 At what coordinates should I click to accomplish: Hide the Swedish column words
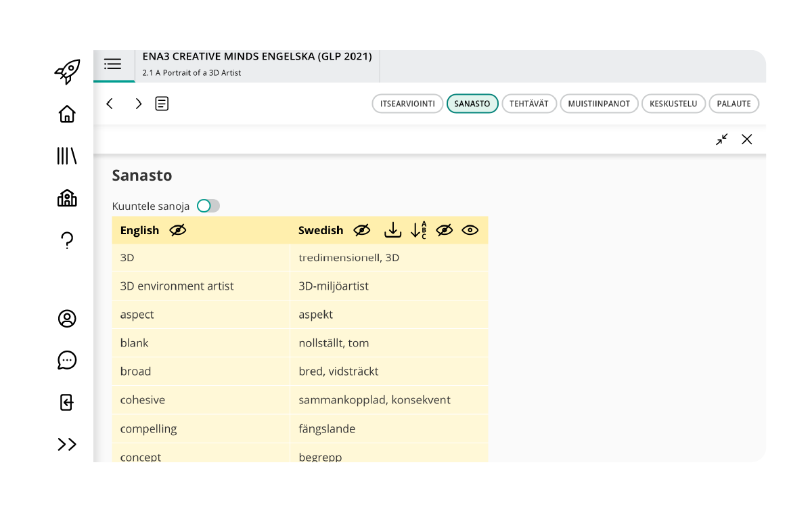click(x=362, y=230)
